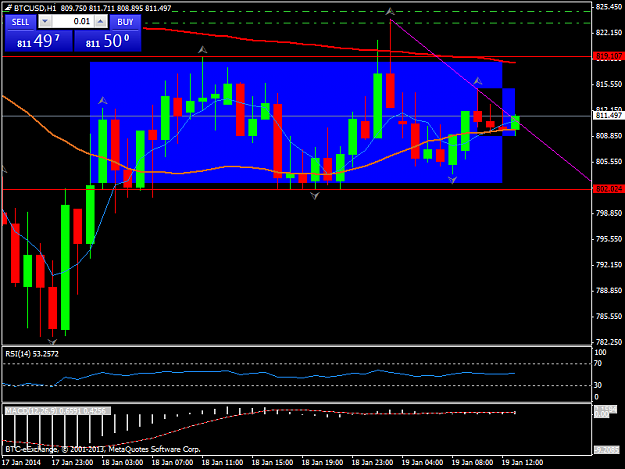This screenshot has height=469, width=625.
Task: Click the BUY button
Action: pyautogui.click(x=125, y=22)
